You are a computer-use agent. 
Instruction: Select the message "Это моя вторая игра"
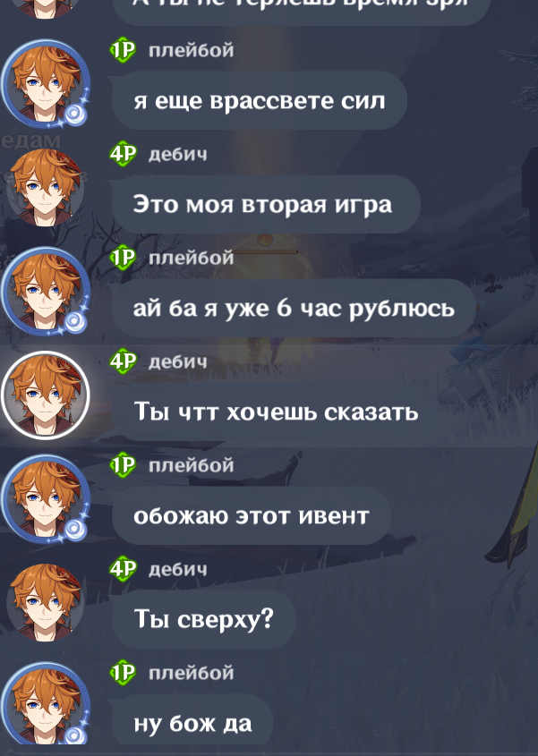tap(266, 204)
